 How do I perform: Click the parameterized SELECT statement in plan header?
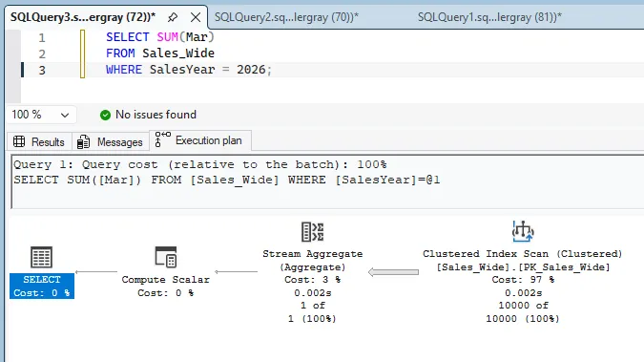pos(227,180)
